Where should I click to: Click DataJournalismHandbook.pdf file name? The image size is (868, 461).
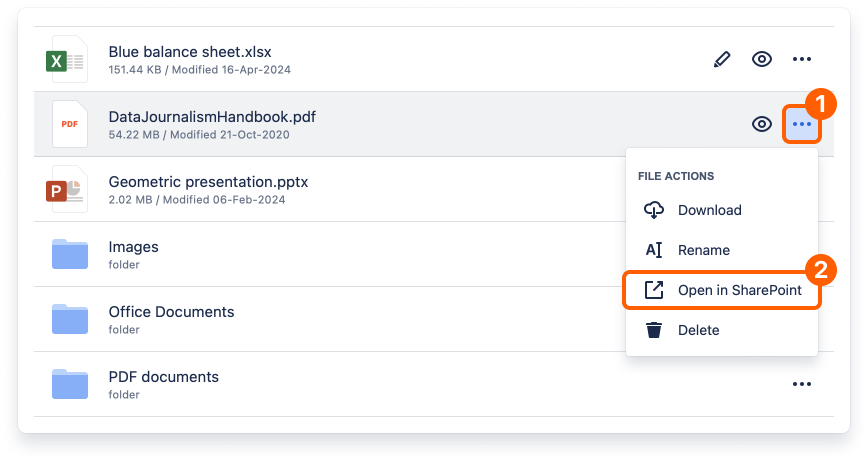(212, 117)
